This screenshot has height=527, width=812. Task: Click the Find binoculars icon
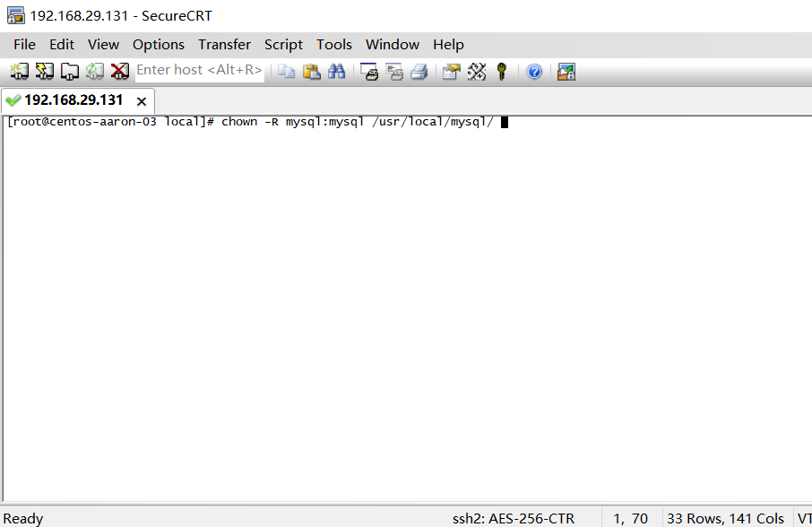337,72
